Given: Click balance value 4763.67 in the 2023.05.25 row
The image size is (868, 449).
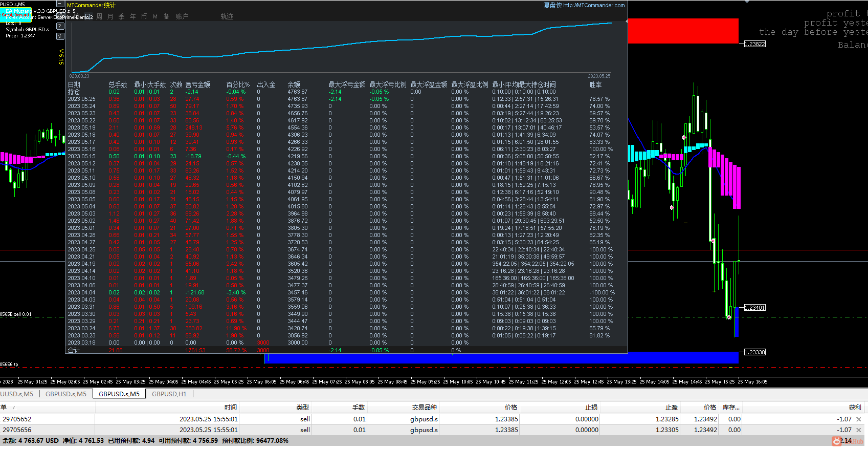Looking at the screenshot, I should [x=298, y=99].
